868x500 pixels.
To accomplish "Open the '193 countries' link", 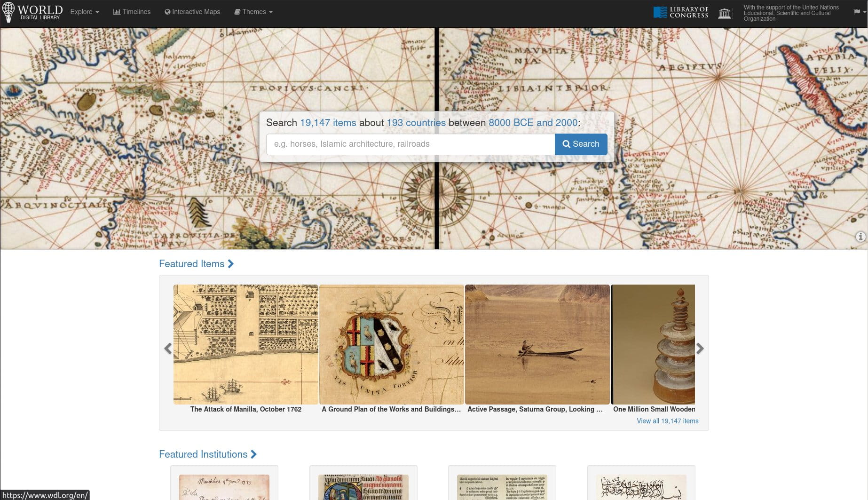I will tap(416, 123).
